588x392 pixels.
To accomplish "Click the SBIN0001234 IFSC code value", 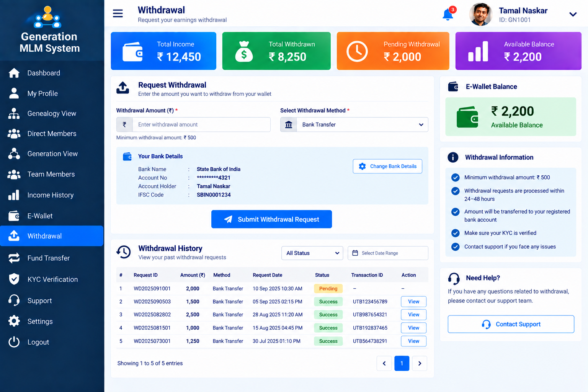I will (x=214, y=195).
